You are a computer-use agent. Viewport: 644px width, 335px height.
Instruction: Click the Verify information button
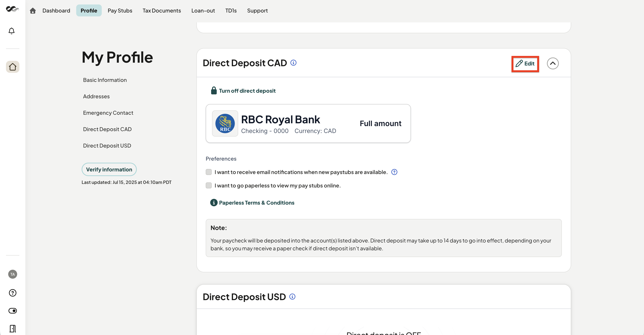tap(109, 169)
